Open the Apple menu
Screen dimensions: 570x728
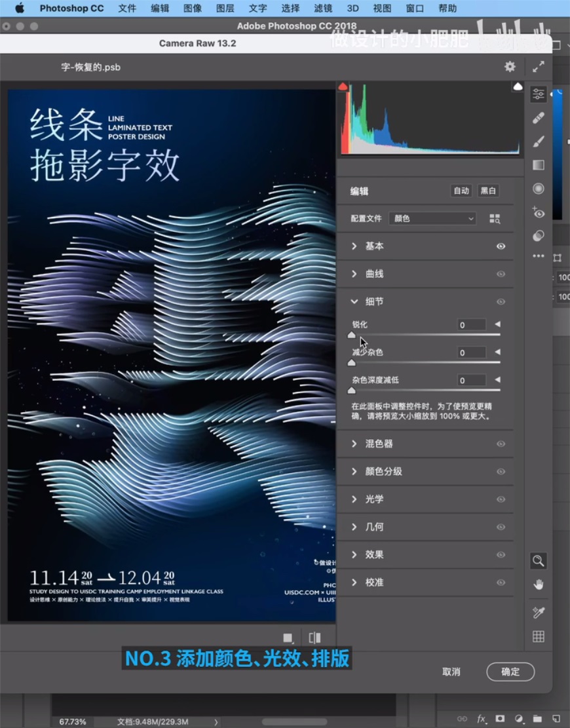tap(20, 8)
